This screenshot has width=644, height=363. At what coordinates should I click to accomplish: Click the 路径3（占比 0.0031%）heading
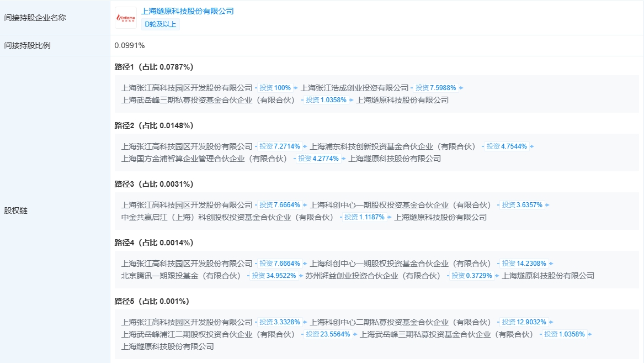pos(154,185)
